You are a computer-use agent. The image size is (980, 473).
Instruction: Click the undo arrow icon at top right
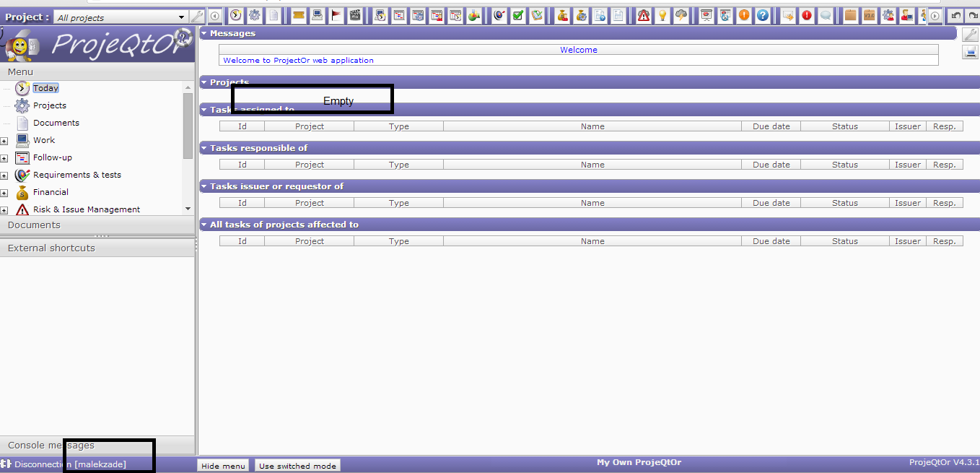[955, 15]
